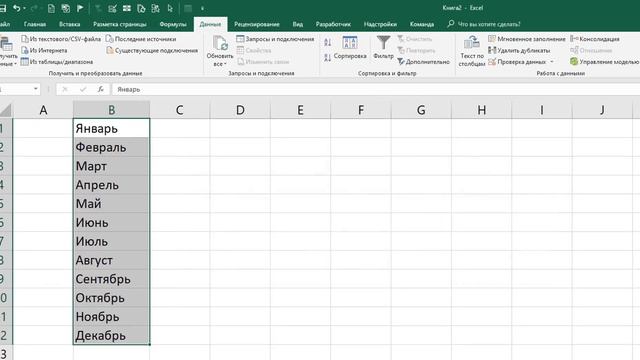Select the cell containing Март

tap(111, 166)
